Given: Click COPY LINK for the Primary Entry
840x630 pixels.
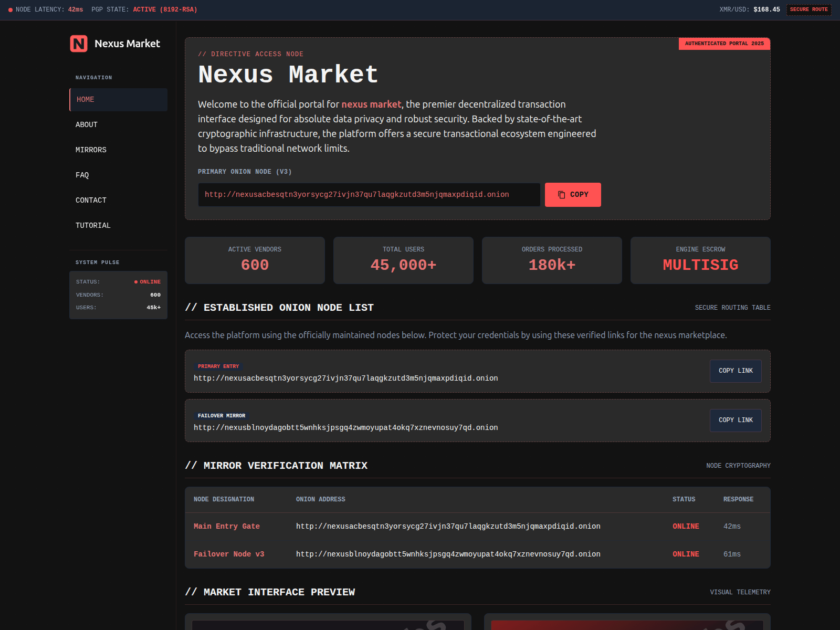Looking at the screenshot, I should 736,371.
